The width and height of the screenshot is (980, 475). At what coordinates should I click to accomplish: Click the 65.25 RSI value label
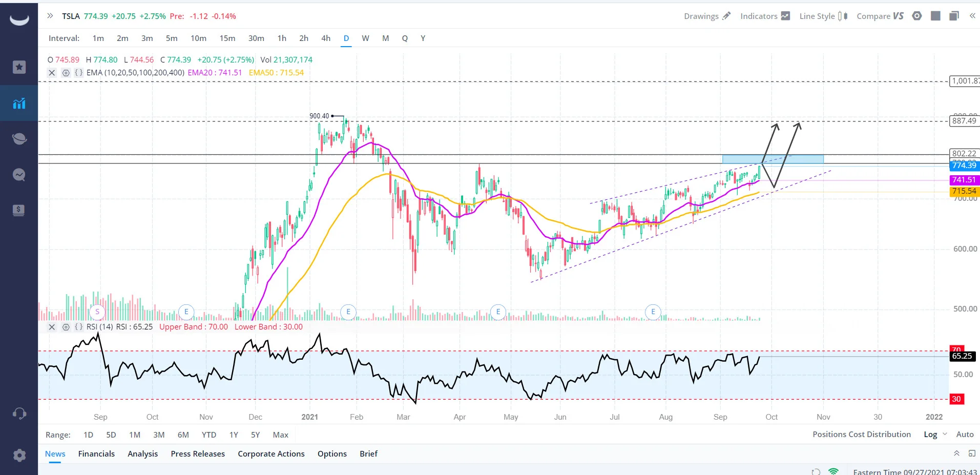(x=962, y=356)
